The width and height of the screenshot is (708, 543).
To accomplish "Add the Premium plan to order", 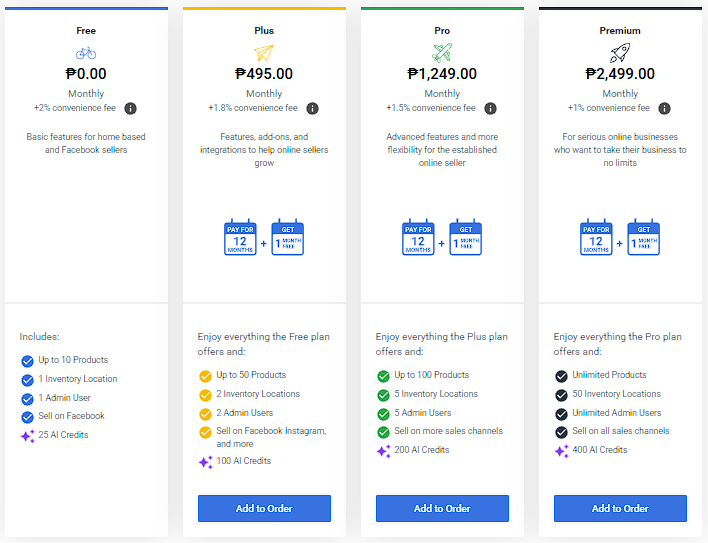I will tap(620, 508).
